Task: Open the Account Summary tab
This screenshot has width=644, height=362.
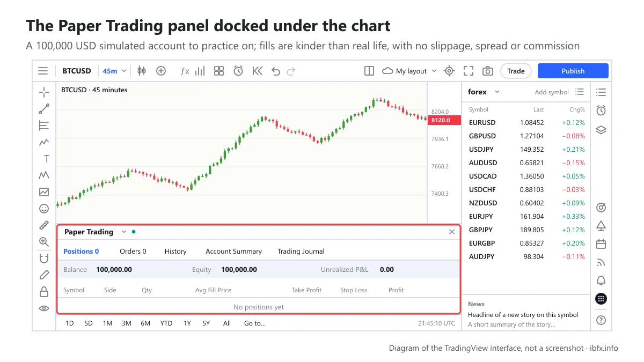Action: coord(233,251)
